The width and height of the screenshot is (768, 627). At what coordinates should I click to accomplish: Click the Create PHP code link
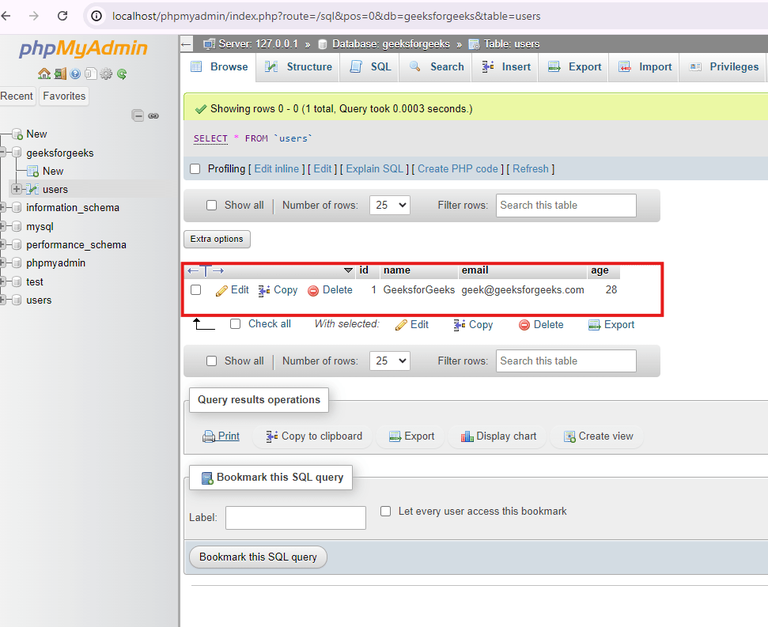point(457,169)
